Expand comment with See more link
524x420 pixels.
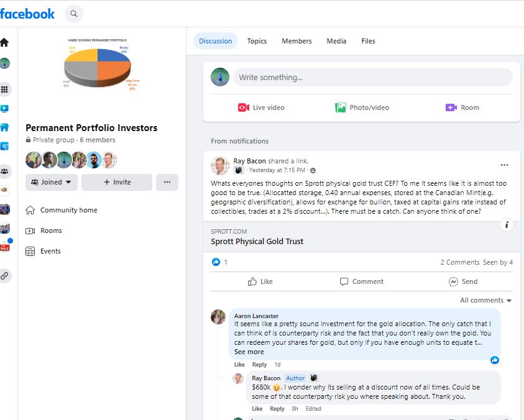click(249, 352)
